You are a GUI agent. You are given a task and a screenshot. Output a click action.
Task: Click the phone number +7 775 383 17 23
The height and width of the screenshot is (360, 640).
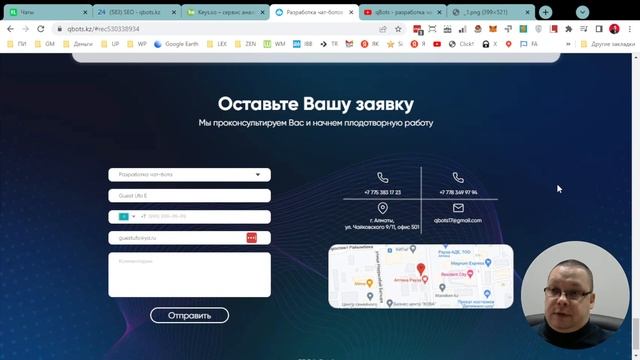(382, 192)
